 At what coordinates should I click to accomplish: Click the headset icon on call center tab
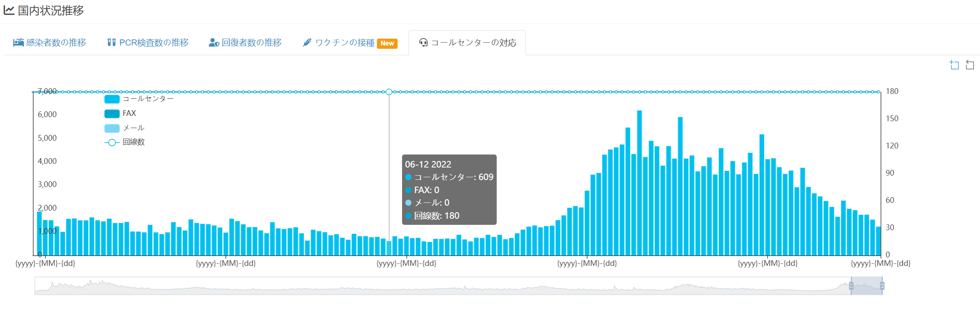pyautogui.click(x=423, y=43)
